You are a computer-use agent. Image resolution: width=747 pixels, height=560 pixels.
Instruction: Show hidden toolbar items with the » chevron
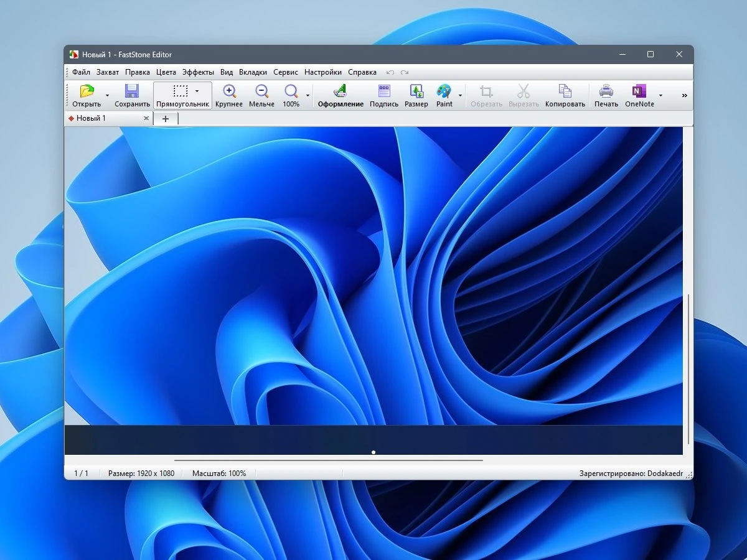click(x=685, y=96)
